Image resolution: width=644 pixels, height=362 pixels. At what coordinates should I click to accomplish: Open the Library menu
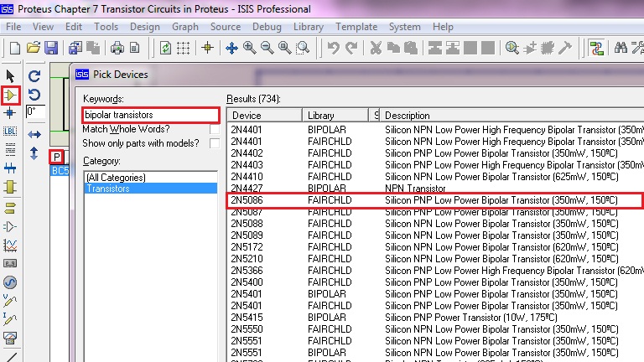point(309,27)
